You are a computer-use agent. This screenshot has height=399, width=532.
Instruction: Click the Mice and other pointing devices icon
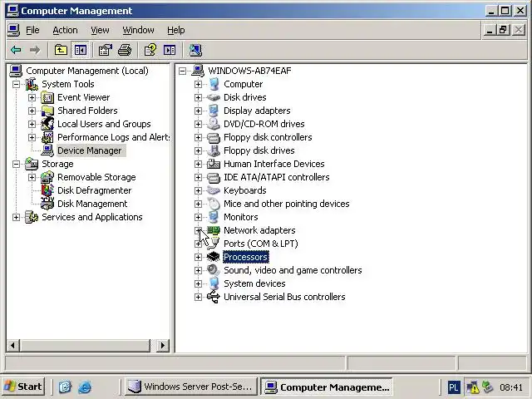[x=214, y=204]
